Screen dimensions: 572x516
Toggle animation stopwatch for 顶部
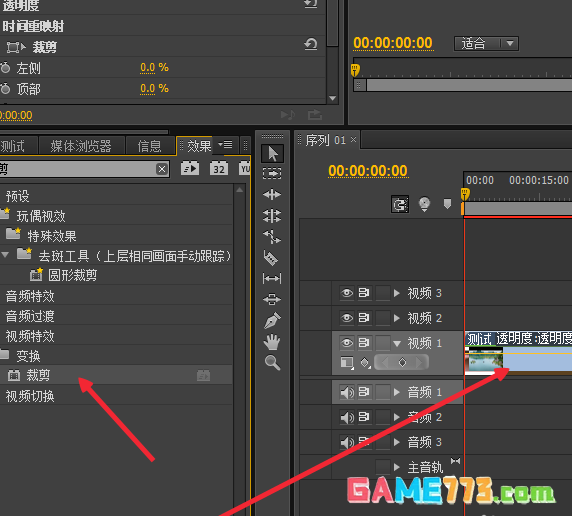click(5, 88)
